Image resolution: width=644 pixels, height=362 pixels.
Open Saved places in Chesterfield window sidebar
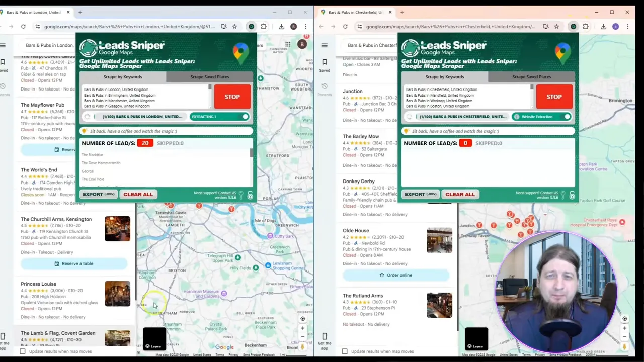(325, 65)
